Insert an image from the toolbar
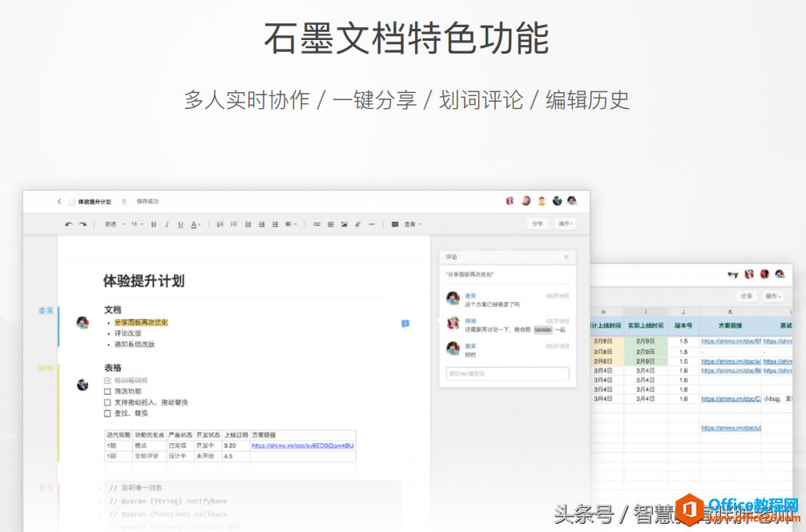The image size is (806, 532). [344, 224]
